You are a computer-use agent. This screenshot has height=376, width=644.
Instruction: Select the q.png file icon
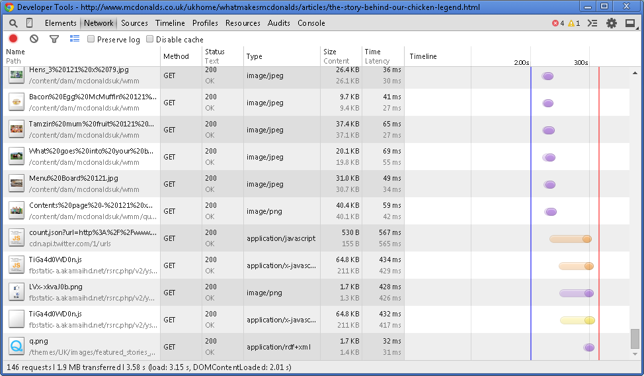point(16,346)
